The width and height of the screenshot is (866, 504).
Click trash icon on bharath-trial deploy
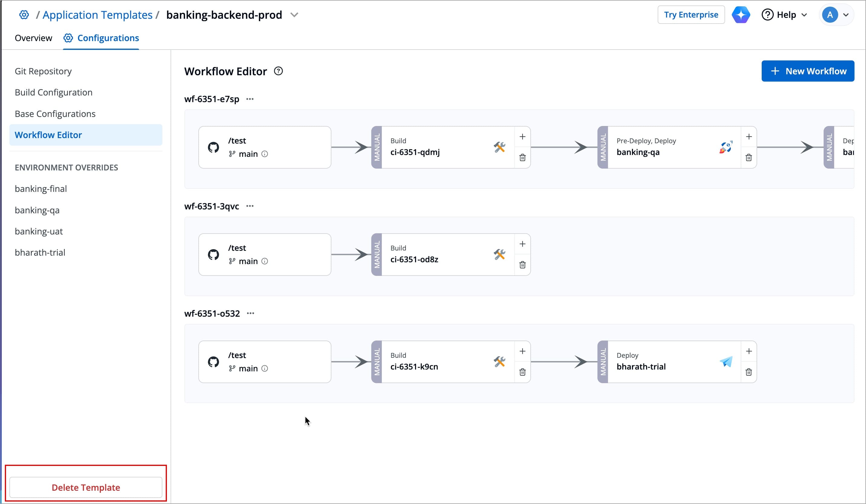[748, 372]
